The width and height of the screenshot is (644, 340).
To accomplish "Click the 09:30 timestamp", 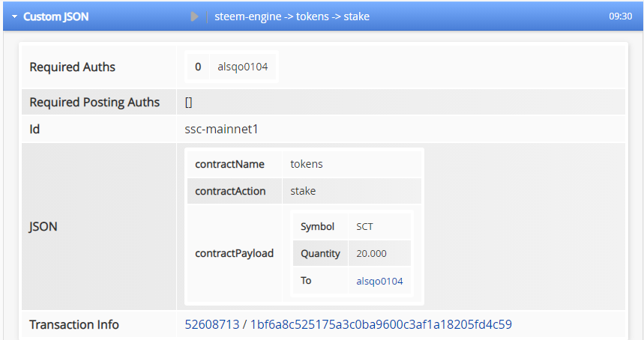I will pyautogui.click(x=620, y=16).
